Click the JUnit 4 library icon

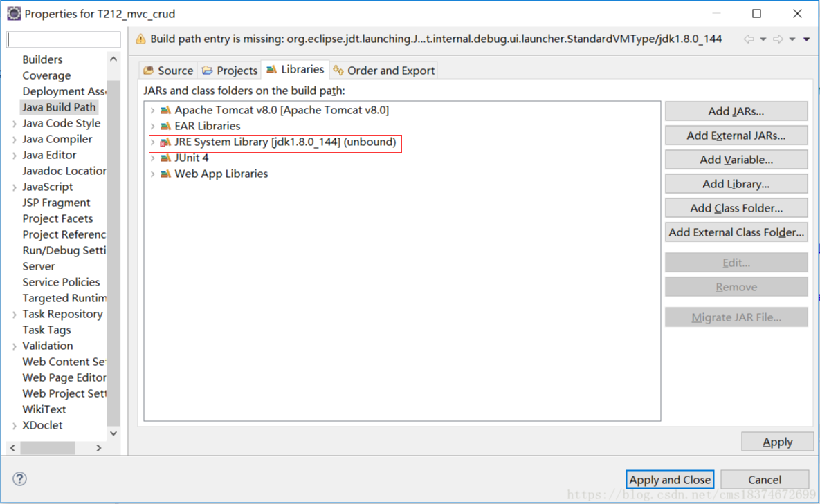[165, 158]
